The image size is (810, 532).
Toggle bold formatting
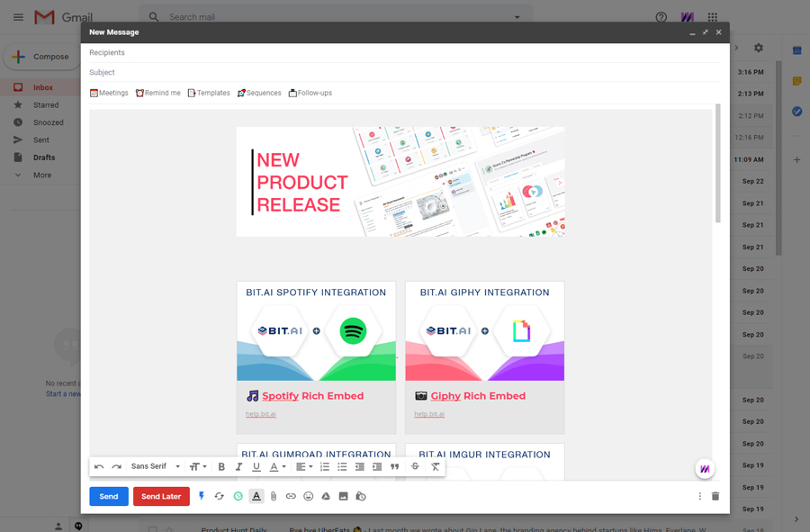click(x=220, y=467)
